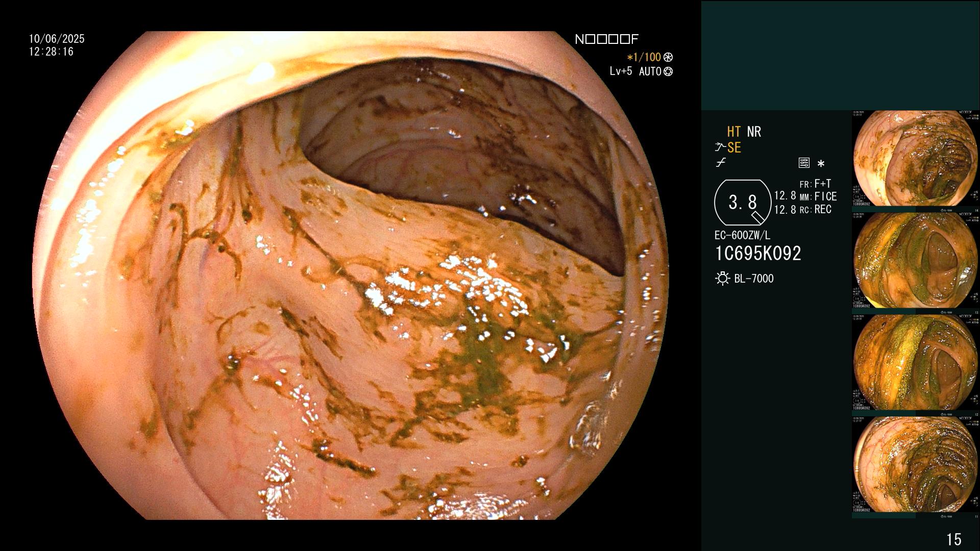This screenshot has height=551, width=980.
Task: Click the HT indicator
Action: (x=734, y=132)
